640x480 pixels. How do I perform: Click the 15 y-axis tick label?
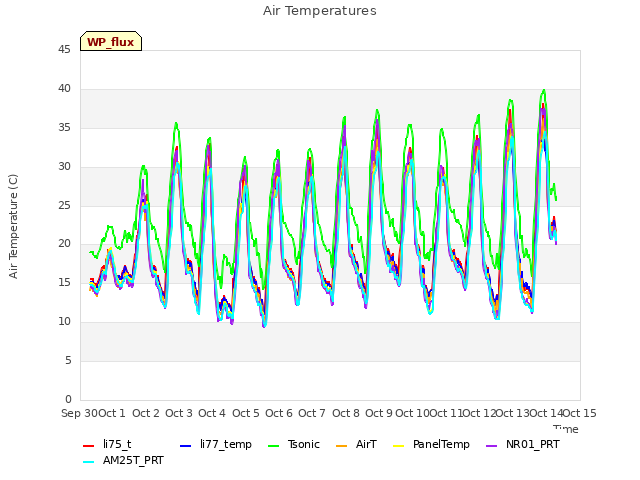(x=64, y=282)
